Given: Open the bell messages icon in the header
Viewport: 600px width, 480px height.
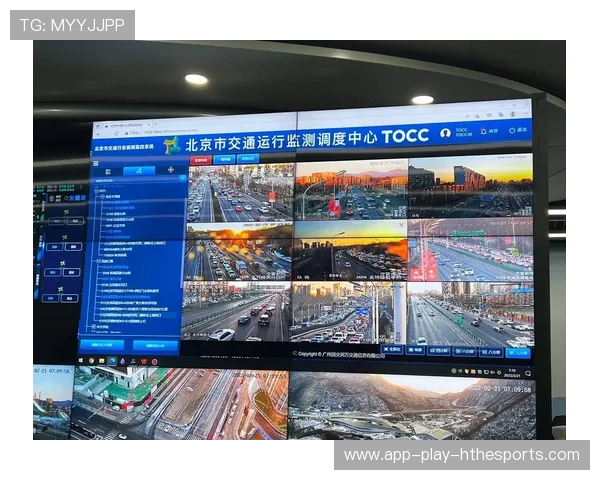Looking at the screenshot, I should pyautogui.click(x=483, y=131).
